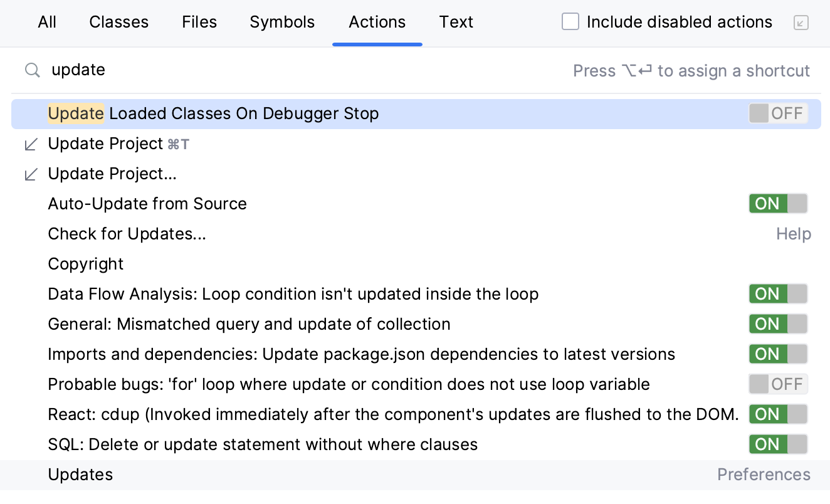Turn off Update package.json dependencies inspection
The image size is (830, 504).
click(778, 354)
